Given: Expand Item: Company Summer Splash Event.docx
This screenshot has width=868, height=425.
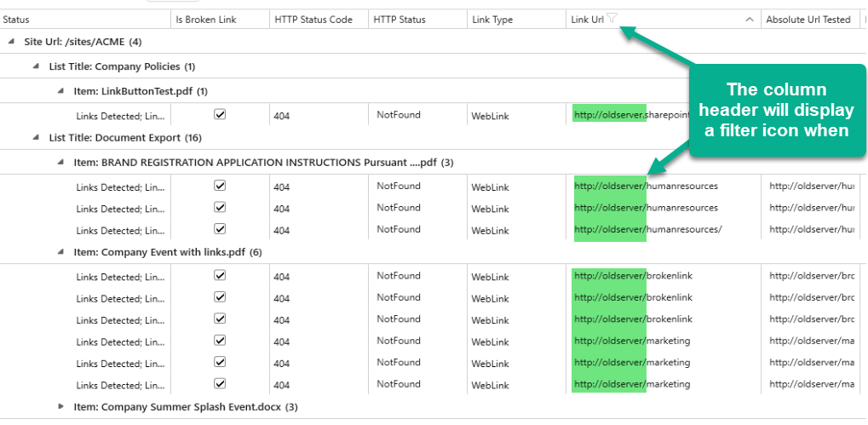Looking at the screenshot, I should click(60, 407).
